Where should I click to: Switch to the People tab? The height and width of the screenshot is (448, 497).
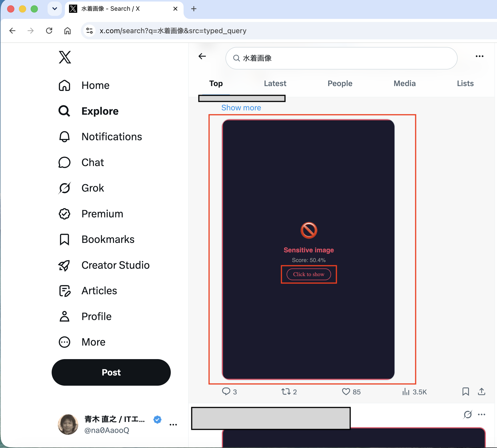pos(340,84)
